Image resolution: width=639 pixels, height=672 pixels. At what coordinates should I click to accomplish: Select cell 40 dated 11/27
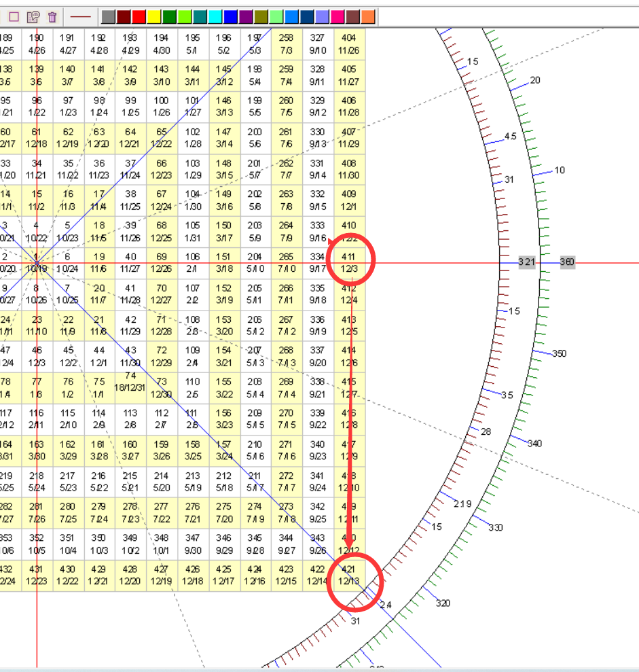[130, 263]
